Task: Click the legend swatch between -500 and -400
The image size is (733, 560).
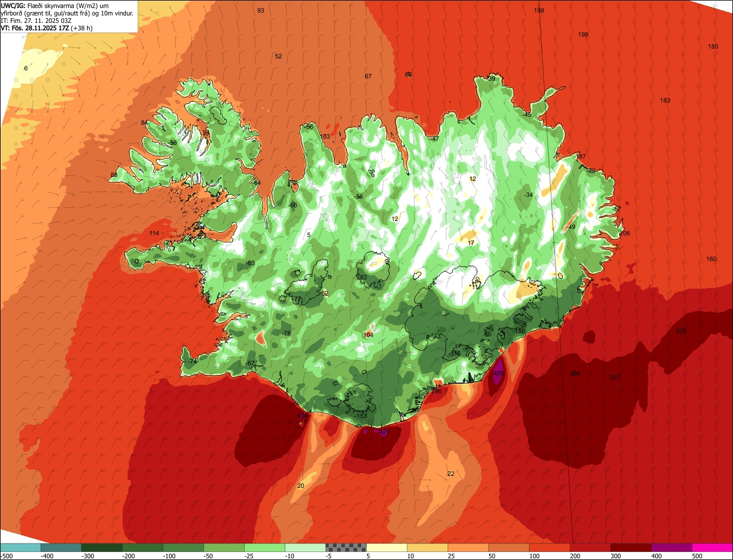Action: pyautogui.click(x=20, y=547)
